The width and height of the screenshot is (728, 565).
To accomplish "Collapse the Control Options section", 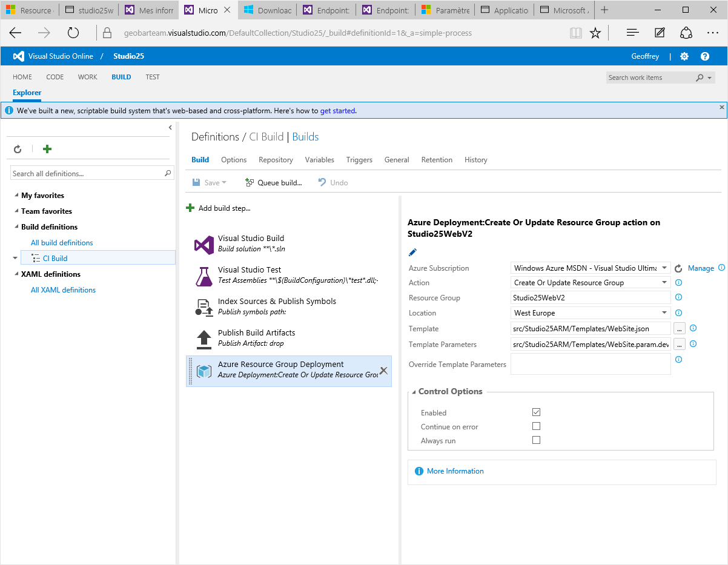I will pyautogui.click(x=414, y=392).
